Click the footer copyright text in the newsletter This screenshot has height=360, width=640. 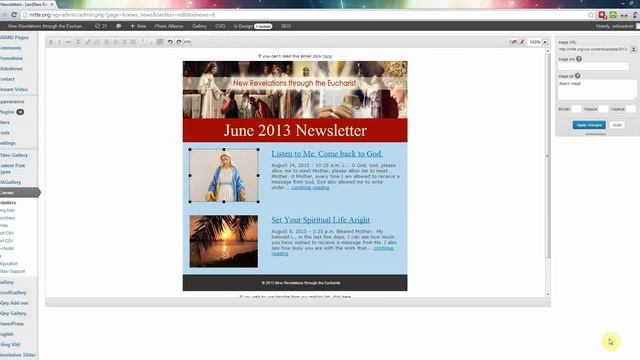click(301, 283)
